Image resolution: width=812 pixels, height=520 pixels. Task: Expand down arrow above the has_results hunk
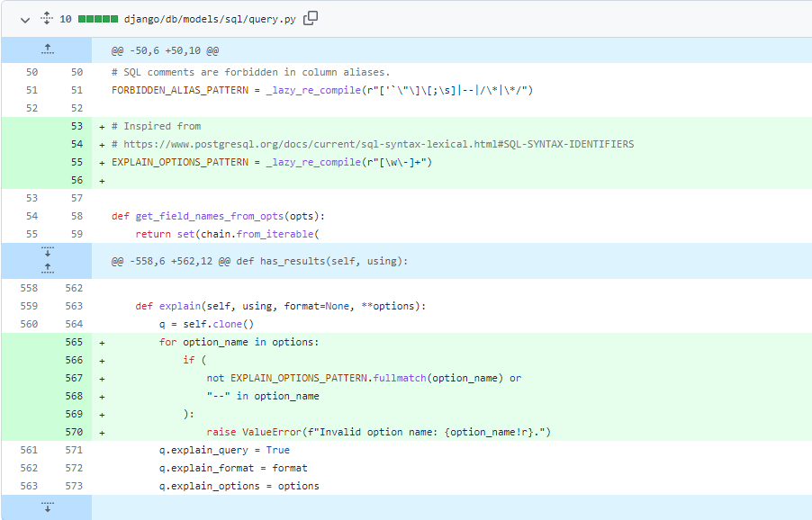pyautogui.click(x=47, y=252)
